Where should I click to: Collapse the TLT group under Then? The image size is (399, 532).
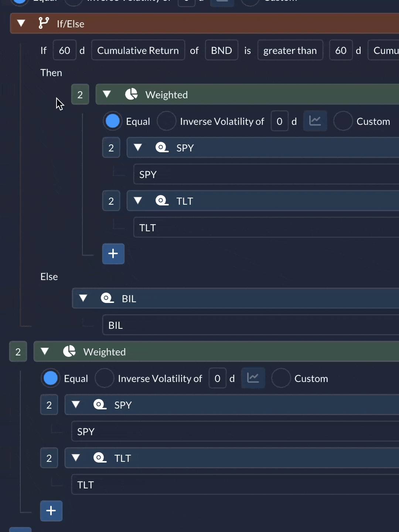(138, 201)
